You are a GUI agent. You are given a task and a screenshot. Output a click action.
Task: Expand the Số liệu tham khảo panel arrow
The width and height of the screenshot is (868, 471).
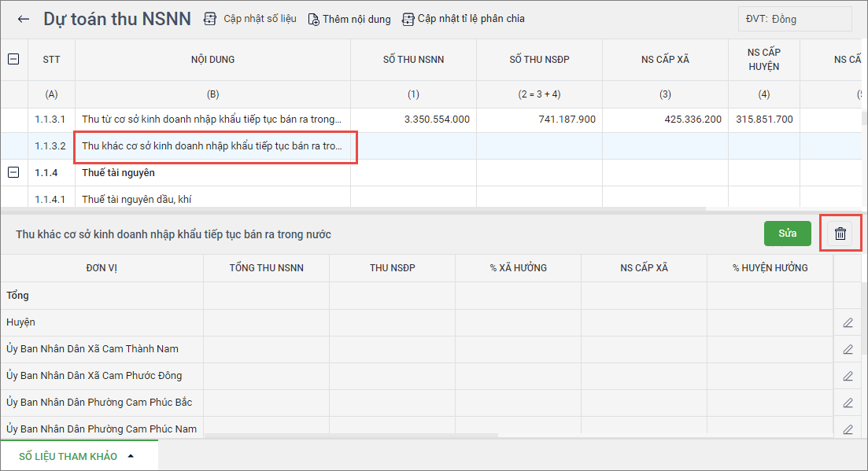pyautogui.click(x=131, y=456)
